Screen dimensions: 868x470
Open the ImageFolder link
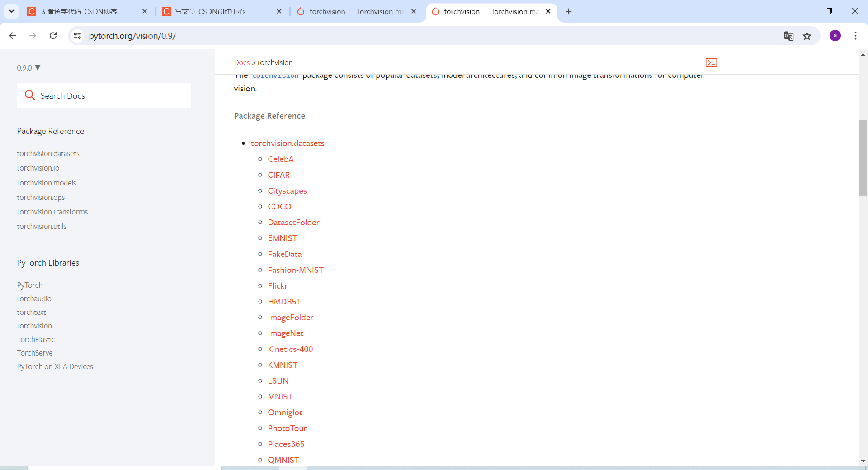tap(291, 318)
